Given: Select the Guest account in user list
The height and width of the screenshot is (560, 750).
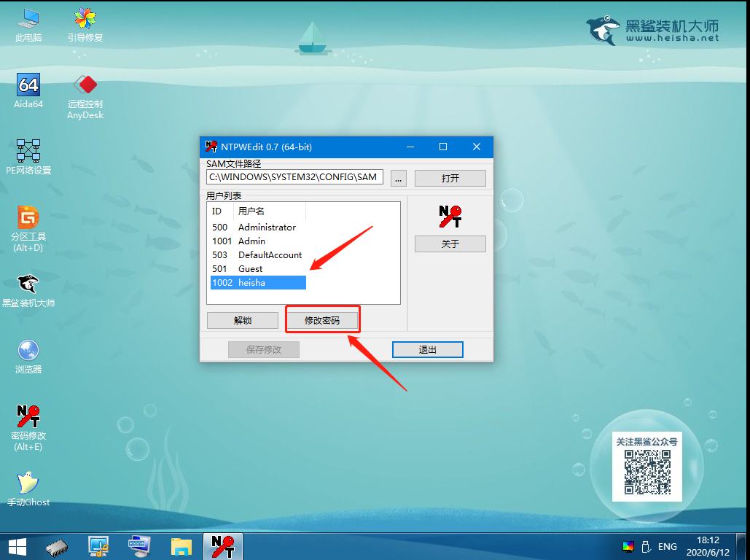Looking at the screenshot, I should (250, 269).
